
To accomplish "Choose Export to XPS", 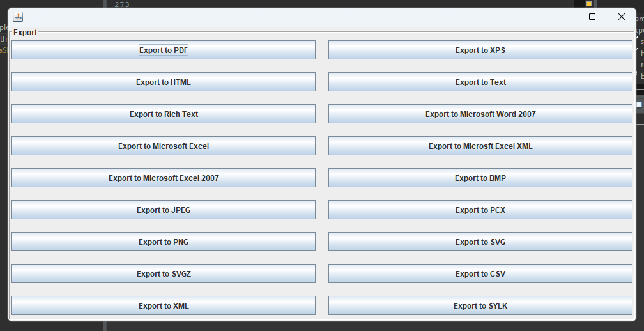I will coord(480,50).
